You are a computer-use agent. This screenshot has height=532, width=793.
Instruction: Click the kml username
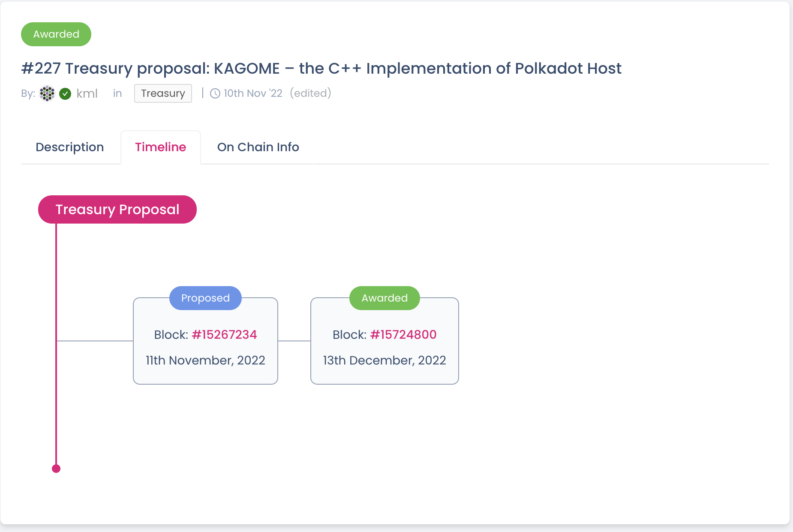point(87,93)
